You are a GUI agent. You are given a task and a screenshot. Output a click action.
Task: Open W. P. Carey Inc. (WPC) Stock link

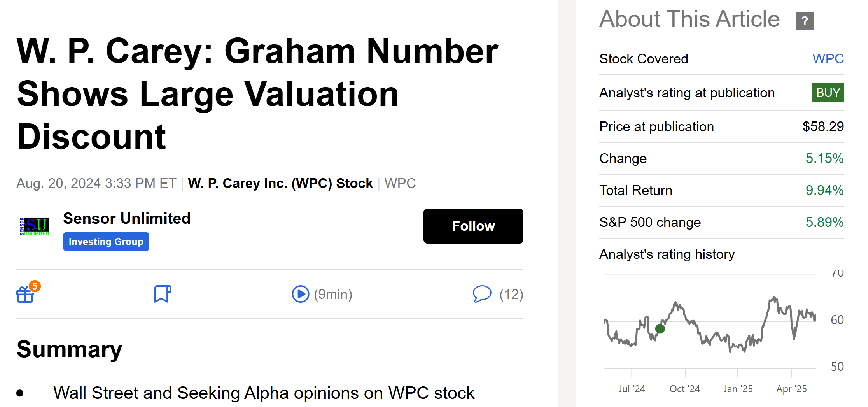pyautogui.click(x=280, y=183)
